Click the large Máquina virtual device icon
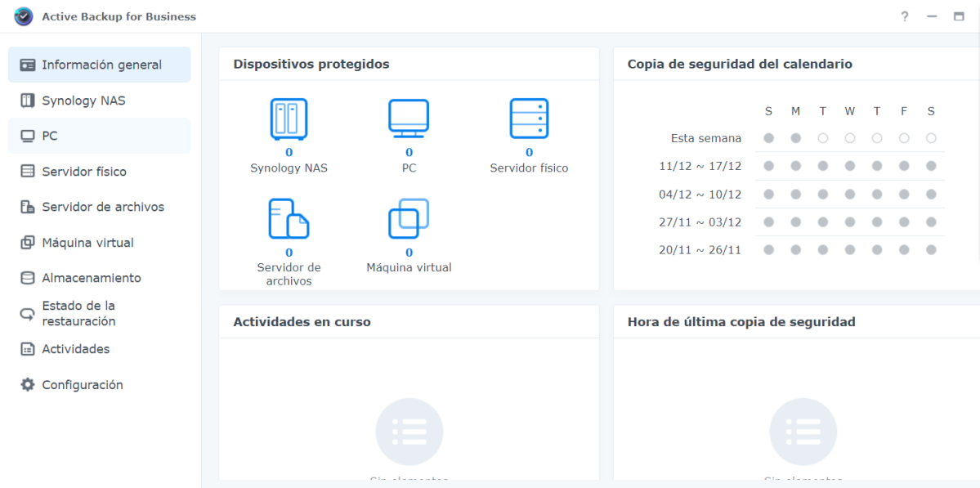 click(x=409, y=219)
